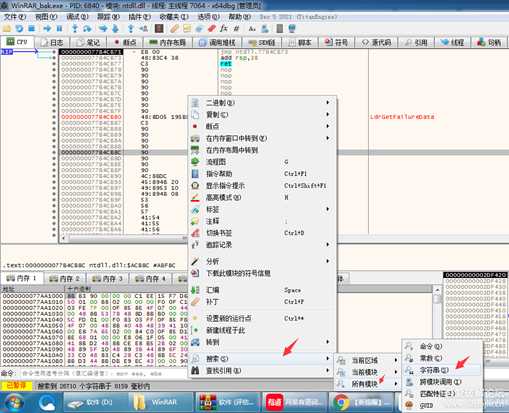Expand the 转到 submenu arrow
509x413 pixels.
coord(328,342)
